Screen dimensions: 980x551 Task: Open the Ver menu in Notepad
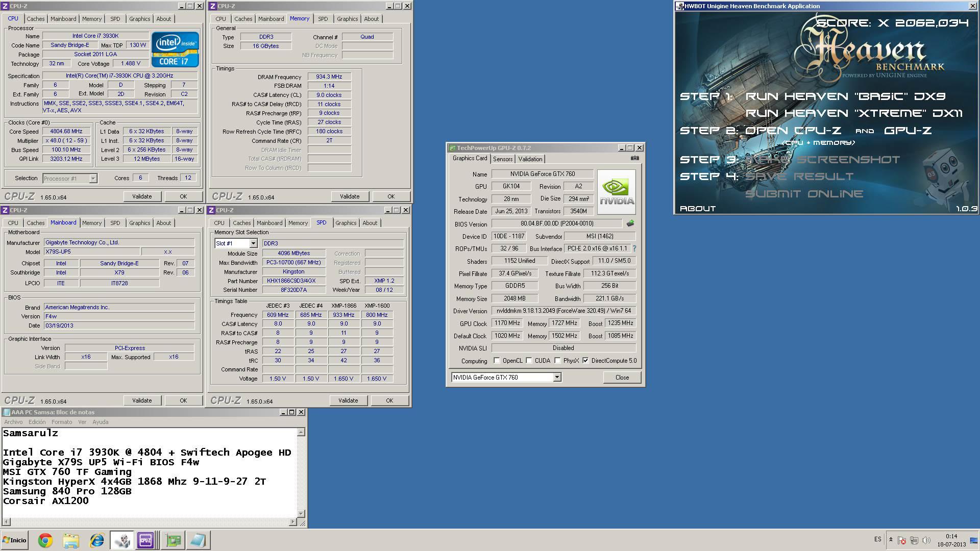(82, 422)
